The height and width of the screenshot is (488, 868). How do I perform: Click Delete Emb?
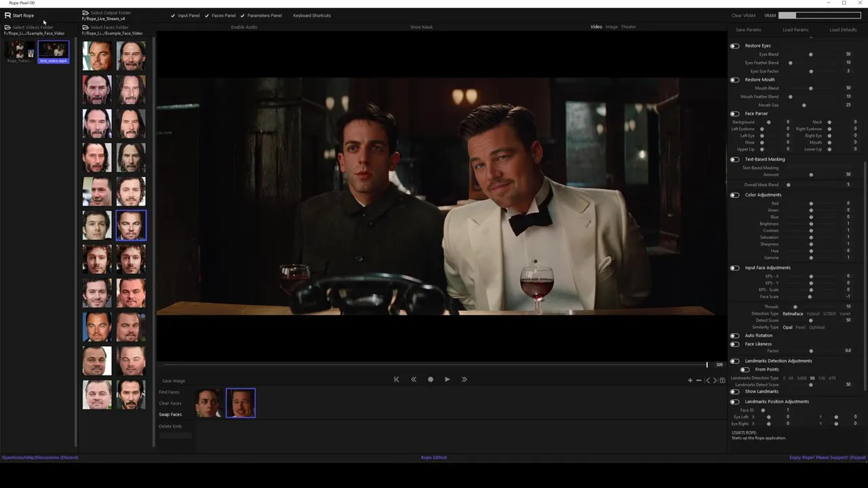click(170, 426)
